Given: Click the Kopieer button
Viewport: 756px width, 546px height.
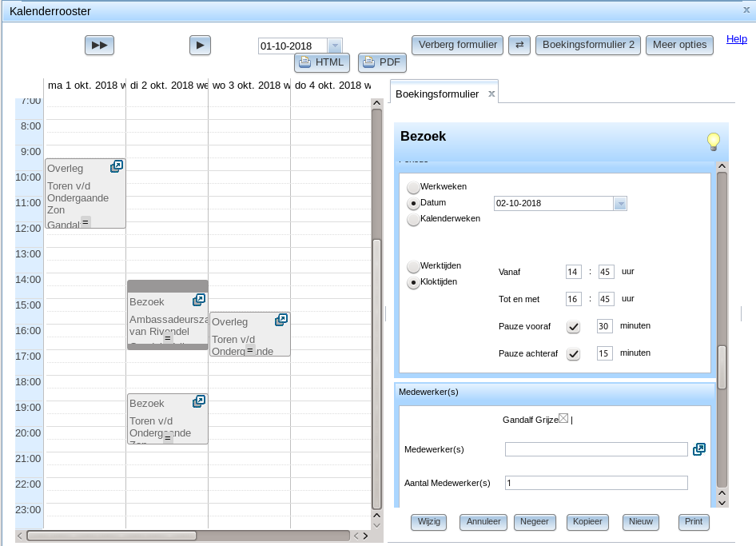Looking at the screenshot, I should (587, 522).
